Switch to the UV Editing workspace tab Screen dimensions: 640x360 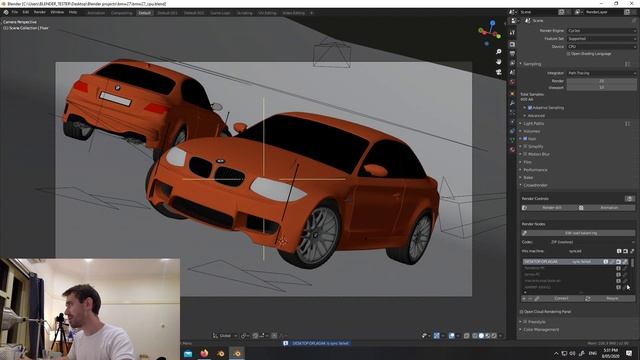[x=267, y=13]
